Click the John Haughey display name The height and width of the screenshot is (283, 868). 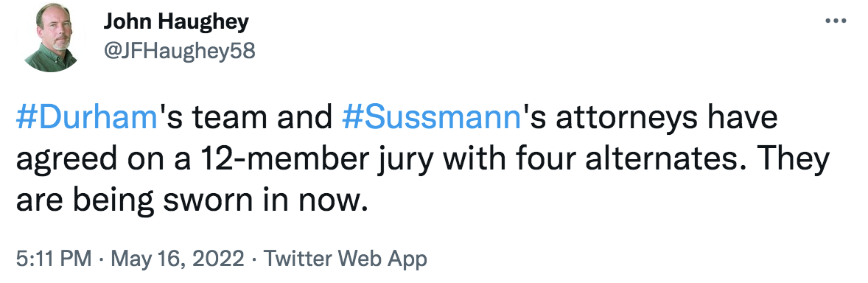coord(176,23)
